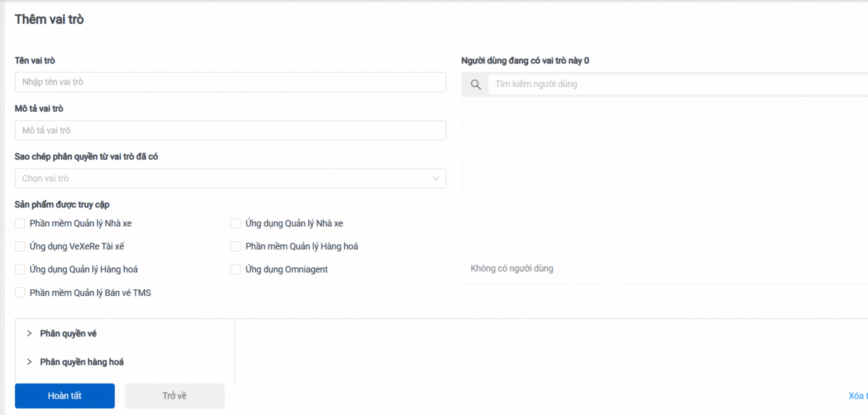Tick Ứng dụng VeXeRe Tài xế checkbox
Screen dimensions: 868x415
tap(20, 247)
